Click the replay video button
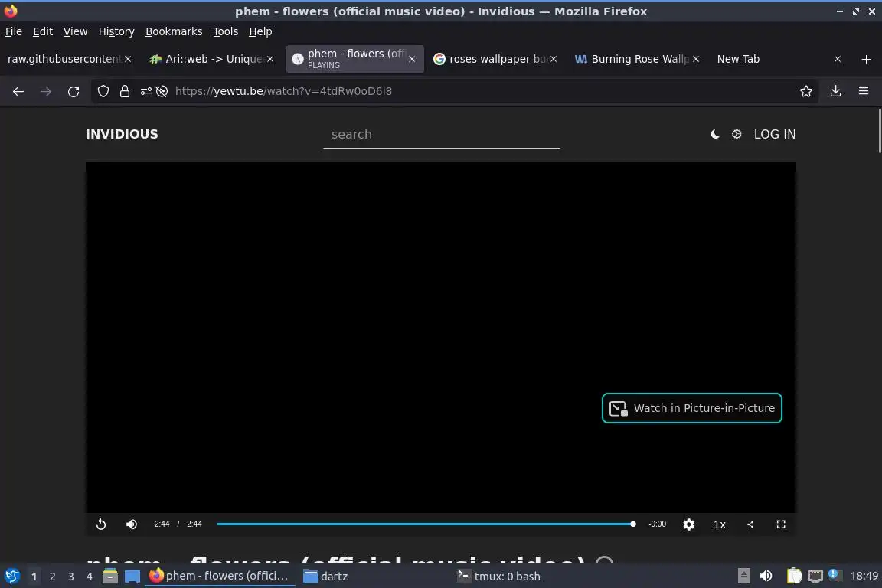The image size is (882, 588). (101, 524)
